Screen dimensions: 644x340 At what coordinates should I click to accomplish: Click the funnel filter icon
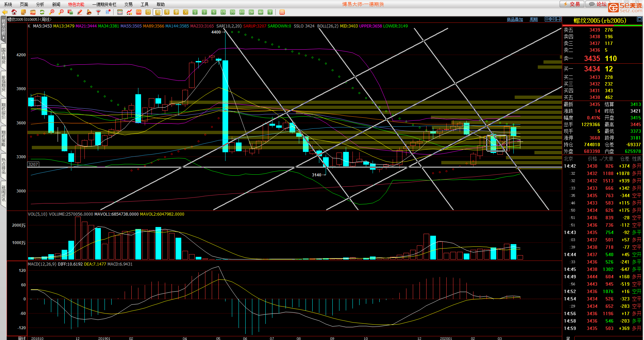pos(99,12)
